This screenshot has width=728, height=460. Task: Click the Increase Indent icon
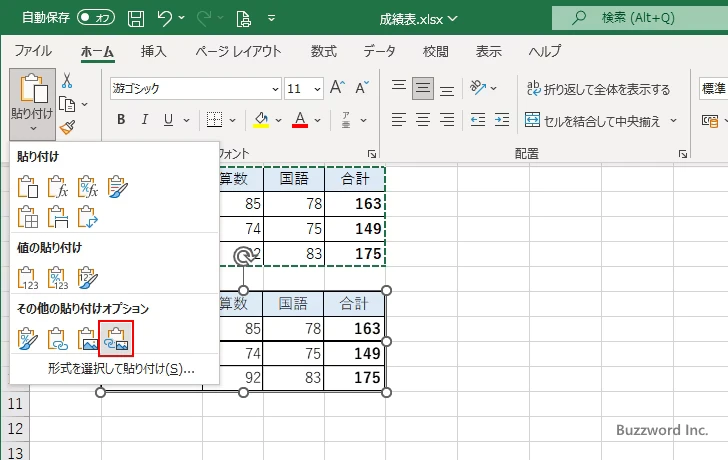coord(502,120)
